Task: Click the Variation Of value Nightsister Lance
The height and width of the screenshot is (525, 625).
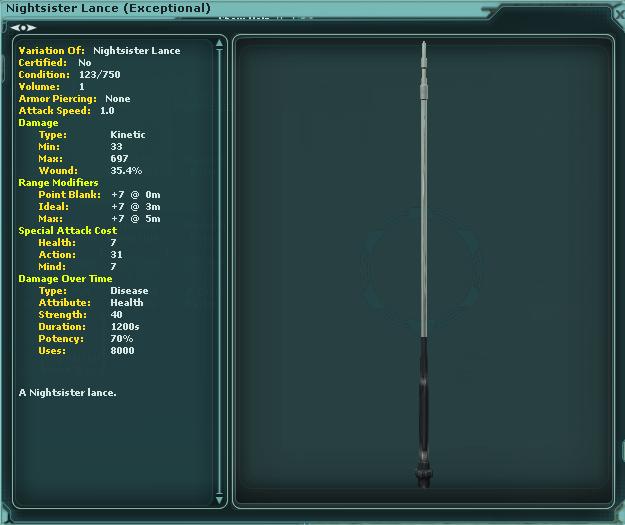Action: [x=136, y=51]
